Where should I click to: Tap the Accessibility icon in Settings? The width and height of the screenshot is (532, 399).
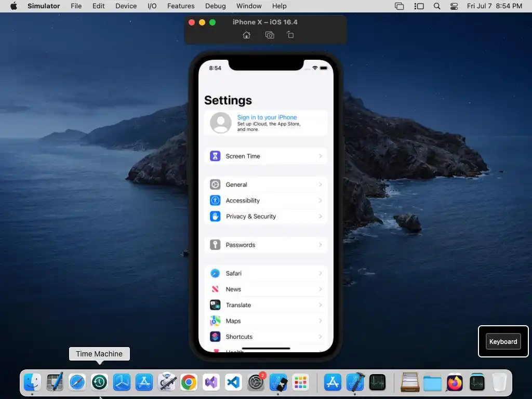(215, 201)
